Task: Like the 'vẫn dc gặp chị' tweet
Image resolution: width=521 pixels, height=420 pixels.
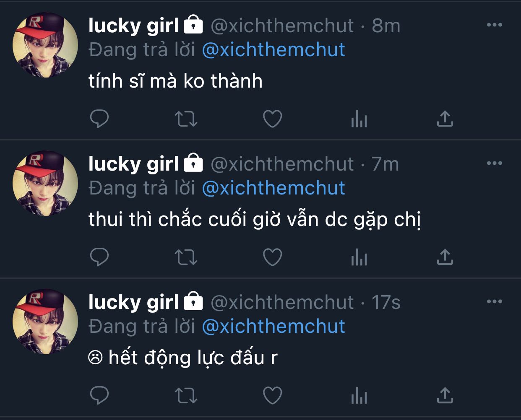Action: pos(272,257)
